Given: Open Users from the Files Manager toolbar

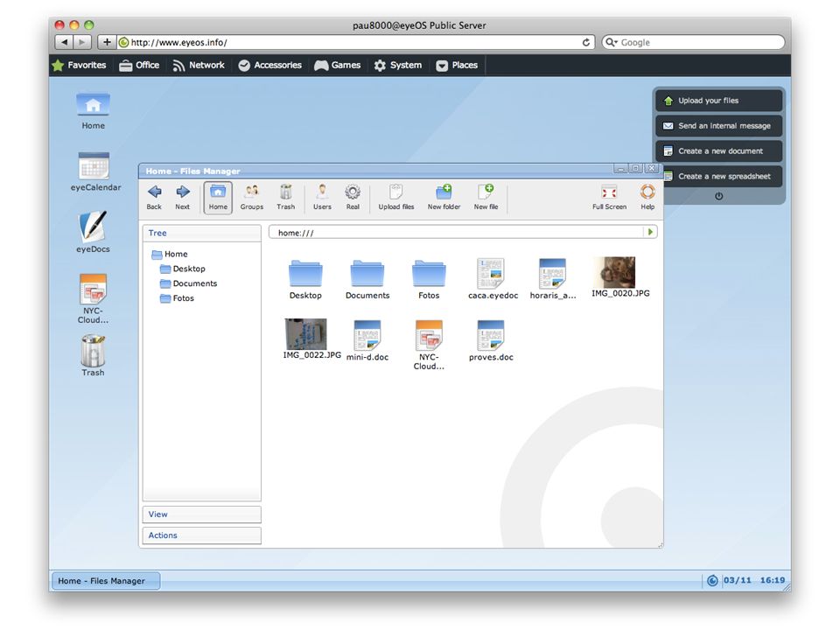Looking at the screenshot, I should [x=322, y=197].
